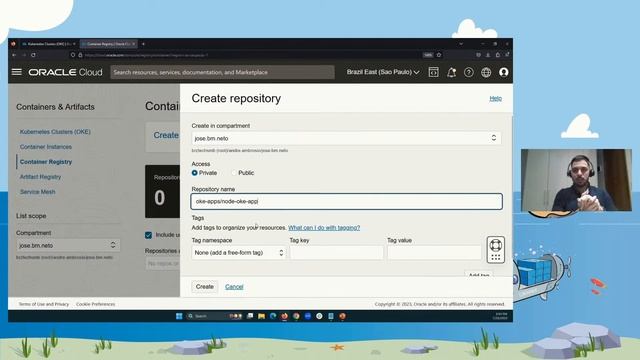Click the browser reload icon

point(33,55)
